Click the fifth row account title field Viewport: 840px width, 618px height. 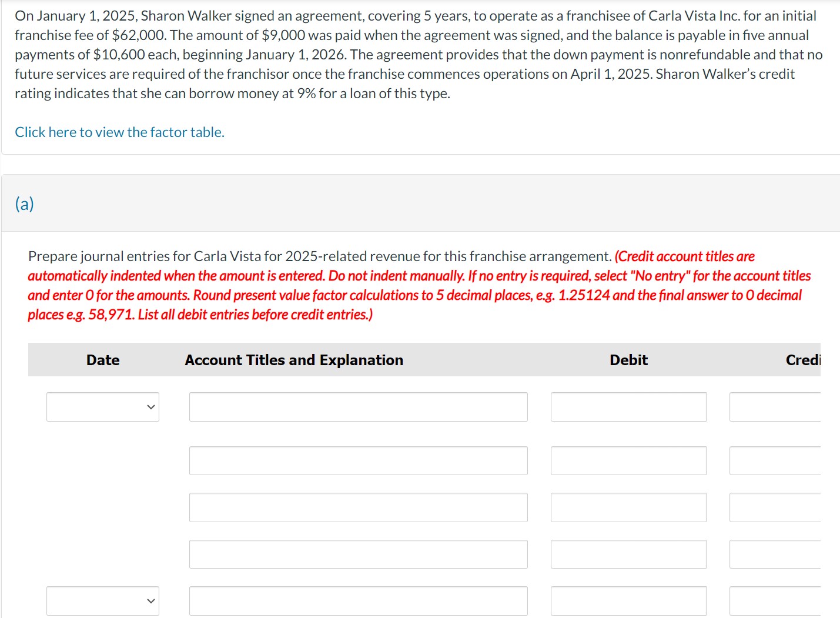click(359, 601)
